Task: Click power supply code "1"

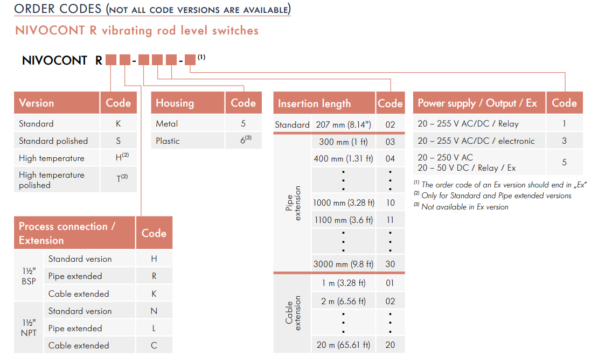Action: click(x=565, y=124)
